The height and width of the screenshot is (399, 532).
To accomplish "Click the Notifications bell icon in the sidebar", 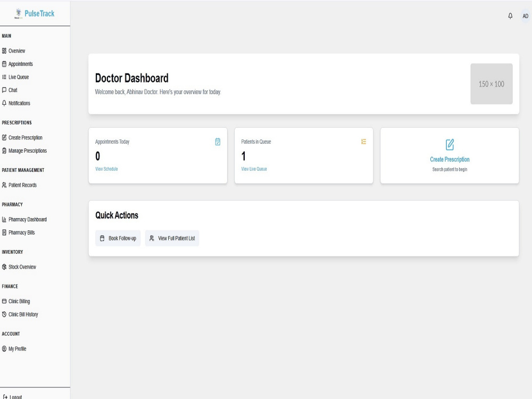I will pyautogui.click(x=4, y=103).
